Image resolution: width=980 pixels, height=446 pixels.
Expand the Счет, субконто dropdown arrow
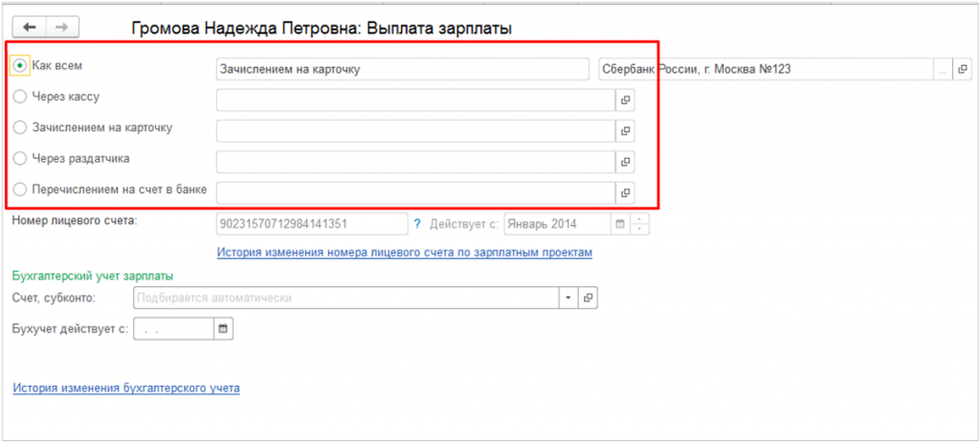pyautogui.click(x=568, y=298)
